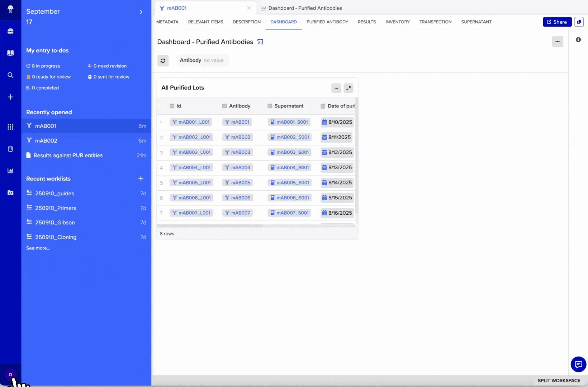Open the inventory box icon in sidebar
This screenshot has width=588, height=387.
10,149
